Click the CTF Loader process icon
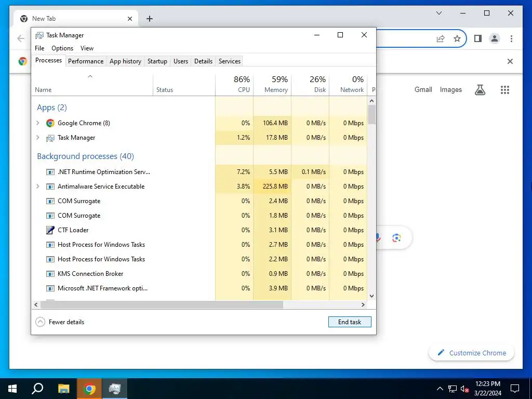 pyautogui.click(x=50, y=230)
